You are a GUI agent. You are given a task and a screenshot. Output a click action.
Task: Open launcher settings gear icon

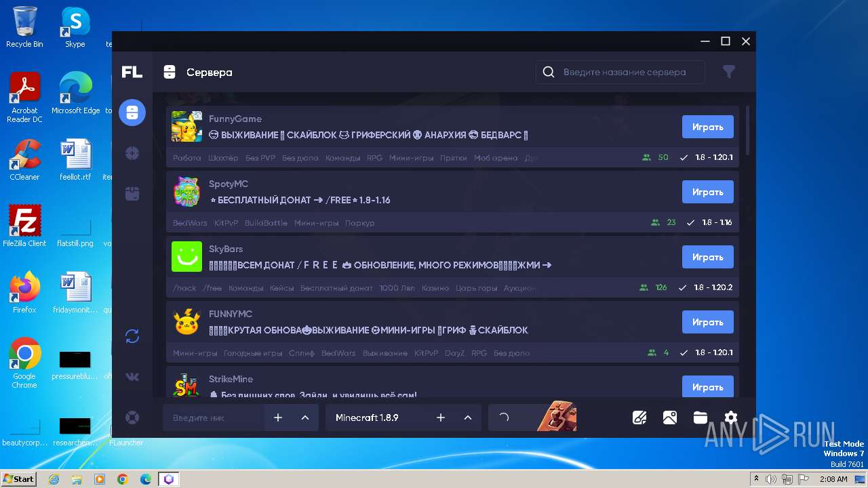click(x=731, y=418)
